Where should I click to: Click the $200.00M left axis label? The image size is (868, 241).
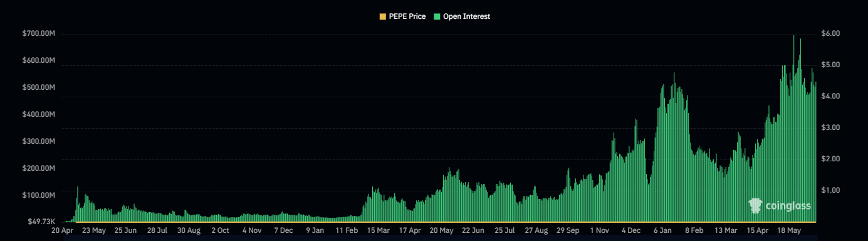click(x=38, y=168)
